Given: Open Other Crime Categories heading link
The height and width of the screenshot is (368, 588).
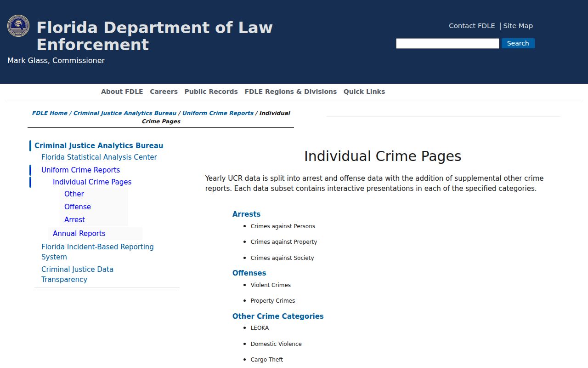Looking at the screenshot, I should point(278,316).
